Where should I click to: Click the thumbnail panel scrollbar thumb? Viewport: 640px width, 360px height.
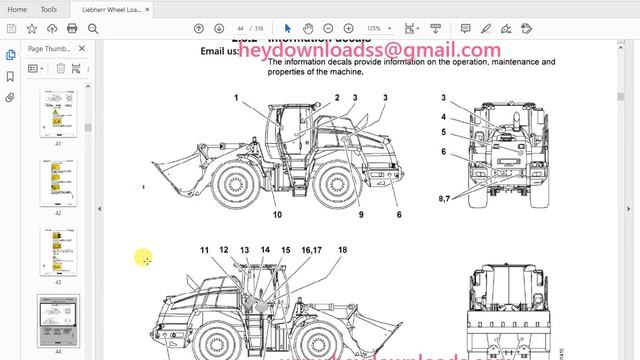[88, 127]
